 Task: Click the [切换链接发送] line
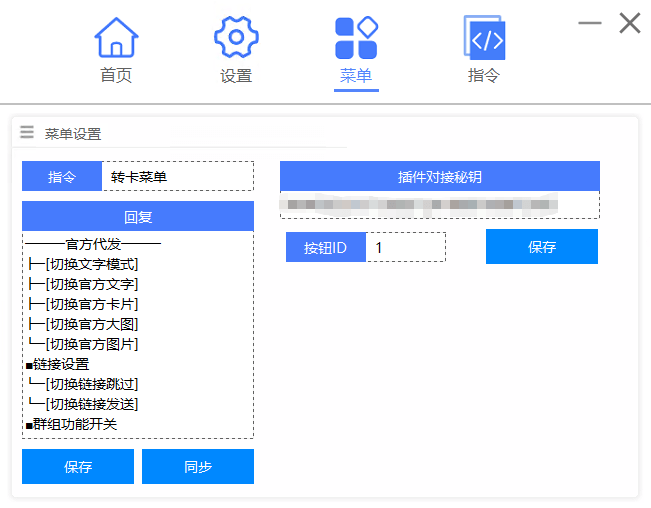tap(83, 404)
